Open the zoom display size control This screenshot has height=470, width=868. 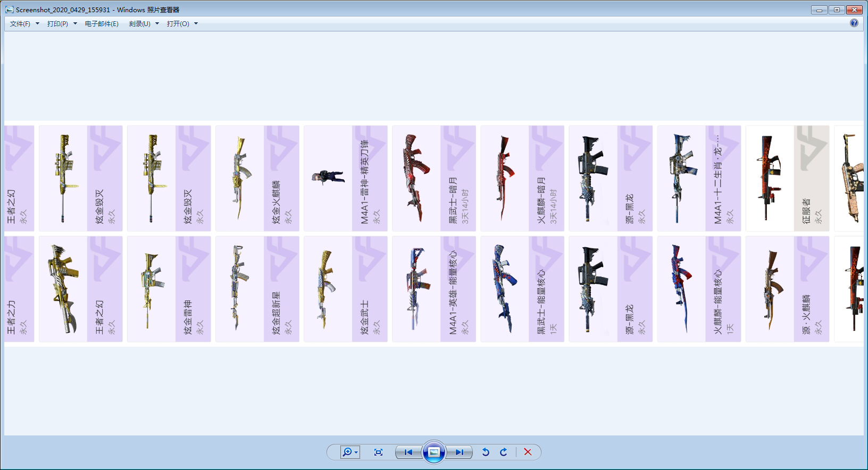[350, 452]
